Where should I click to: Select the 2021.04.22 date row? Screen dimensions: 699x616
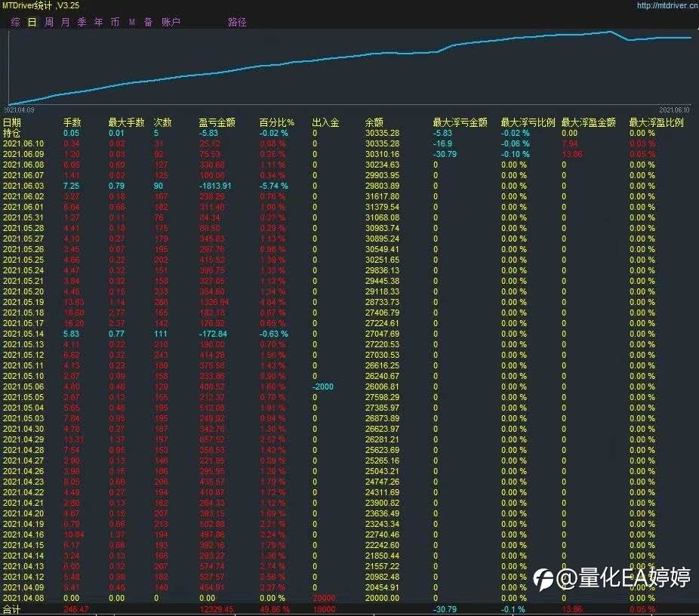pyautogui.click(x=23, y=492)
